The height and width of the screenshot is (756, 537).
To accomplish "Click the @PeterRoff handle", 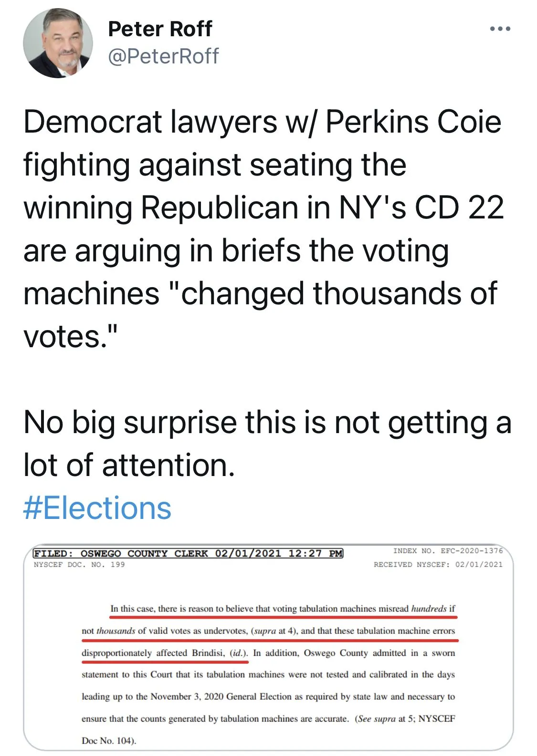I will [163, 56].
